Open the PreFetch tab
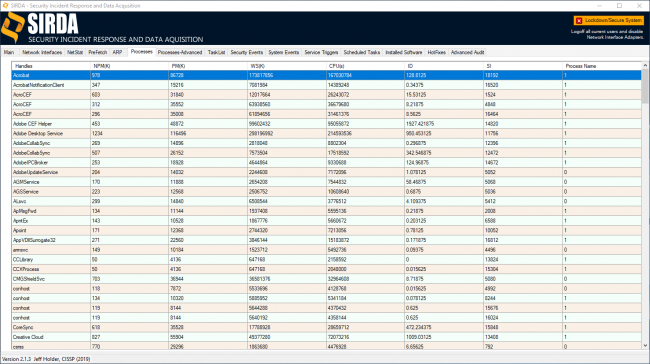Image resolution: width=650 pixels, height=364 pixels. pos(98,52)
